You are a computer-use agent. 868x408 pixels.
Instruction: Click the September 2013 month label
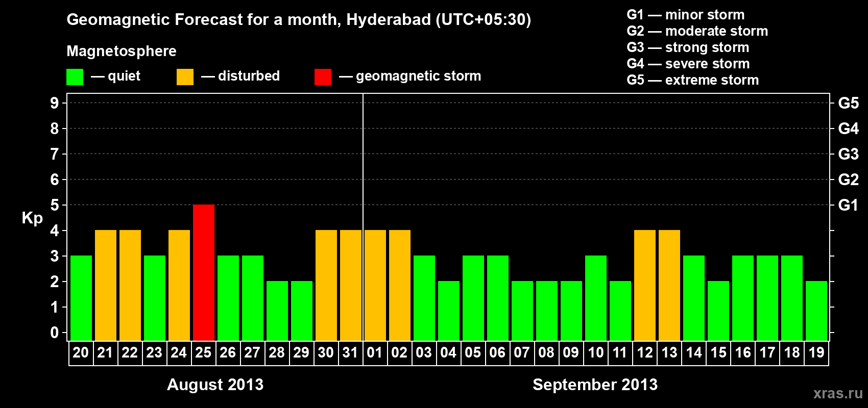tap(595, 385)
